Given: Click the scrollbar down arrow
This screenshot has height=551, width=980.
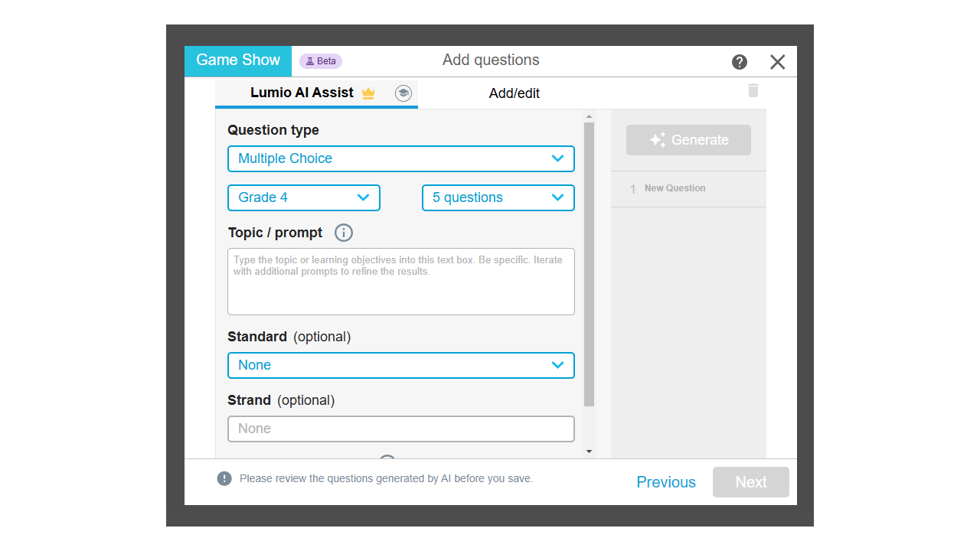Looking at the screenshot, I should 590,451.
